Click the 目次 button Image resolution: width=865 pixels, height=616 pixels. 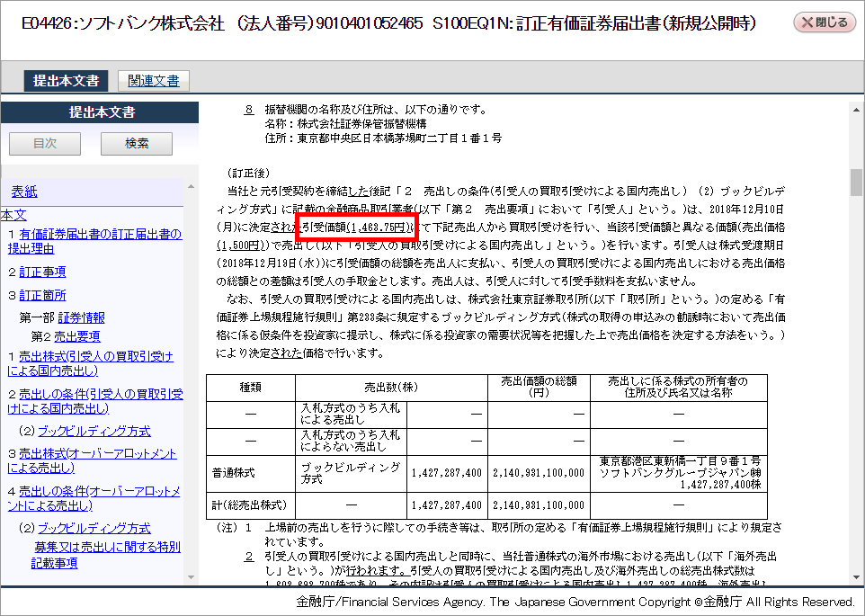(x=45, y=143)
